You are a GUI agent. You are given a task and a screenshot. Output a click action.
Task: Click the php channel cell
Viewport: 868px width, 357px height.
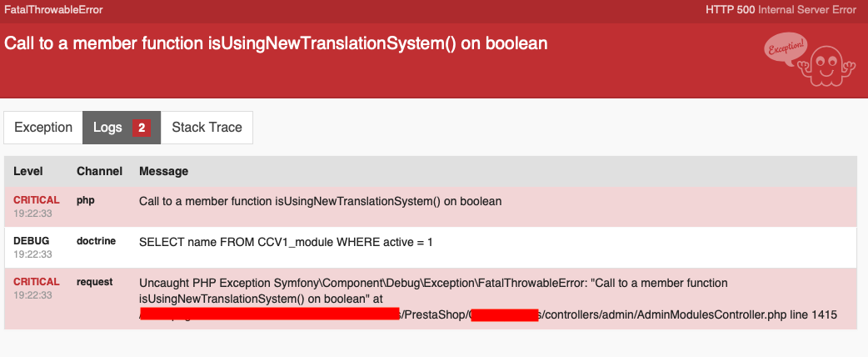[86, 200]
